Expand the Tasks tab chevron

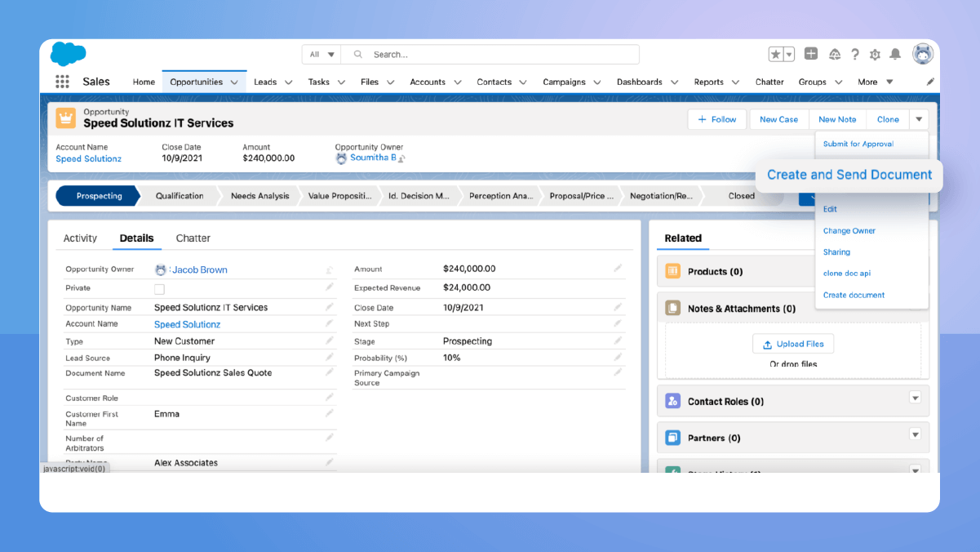341,82
